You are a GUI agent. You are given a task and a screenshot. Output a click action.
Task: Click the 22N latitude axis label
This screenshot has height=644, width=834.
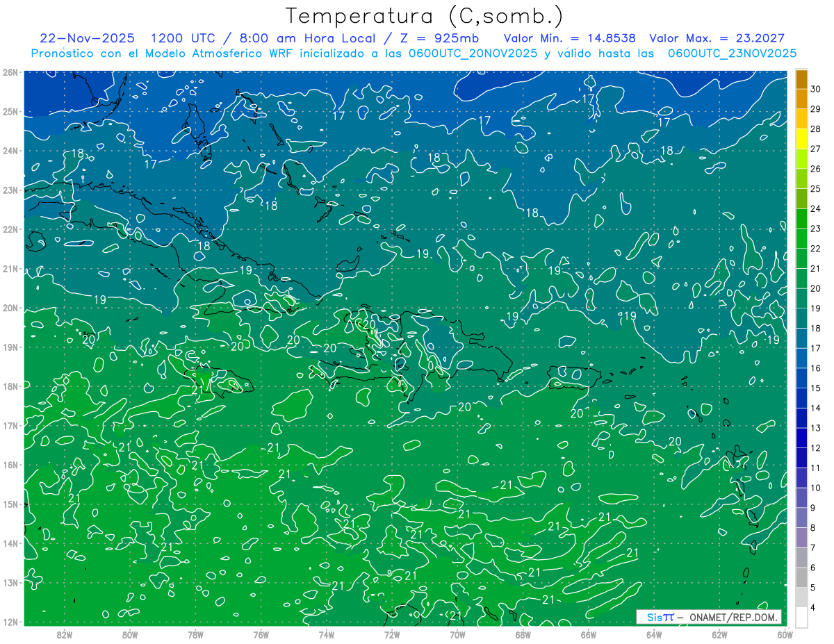pos(10,229)
